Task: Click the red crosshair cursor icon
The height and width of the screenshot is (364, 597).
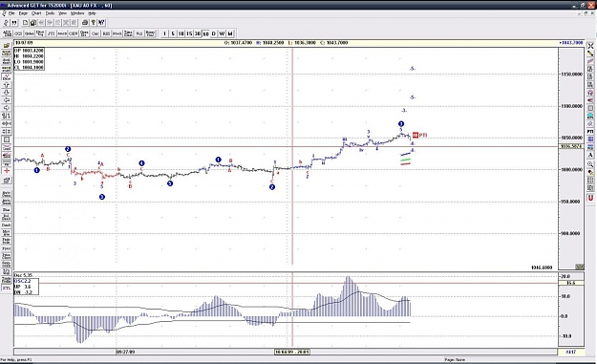Action: point(7,171)
